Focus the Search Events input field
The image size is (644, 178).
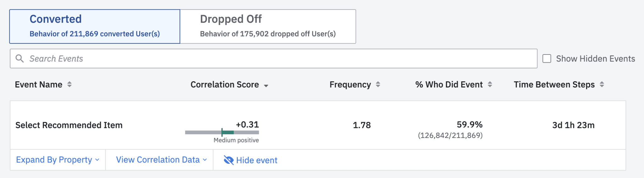pos(277,59)
